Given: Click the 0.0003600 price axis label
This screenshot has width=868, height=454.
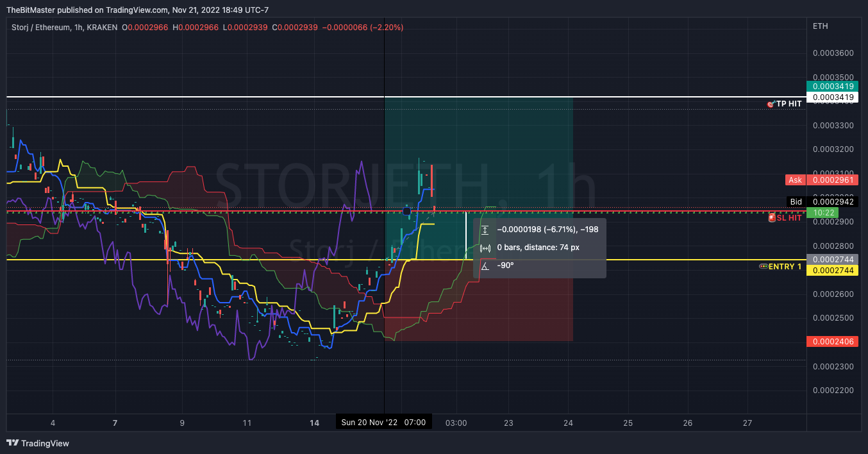Looking at the screenshot, I should click(833, 53).
